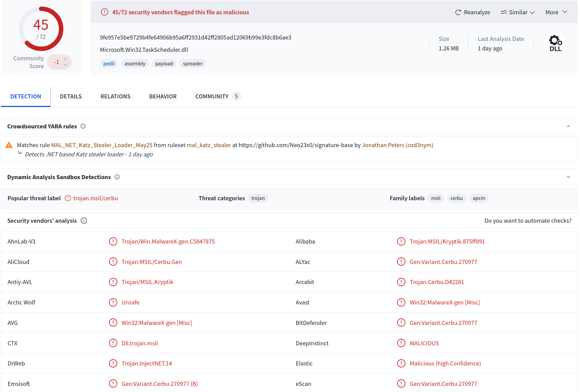Collapse the Crowdsourced YARA rules section

pos(568,126)
